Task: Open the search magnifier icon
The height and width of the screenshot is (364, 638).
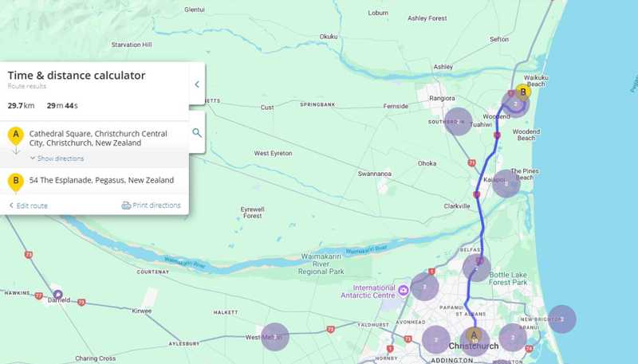Action: [197, 133]
